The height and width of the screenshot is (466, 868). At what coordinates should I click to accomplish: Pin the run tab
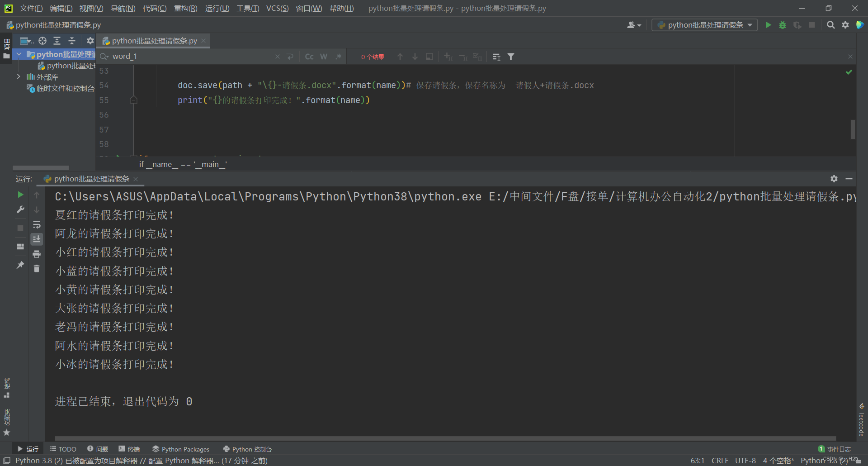point(20,265)
